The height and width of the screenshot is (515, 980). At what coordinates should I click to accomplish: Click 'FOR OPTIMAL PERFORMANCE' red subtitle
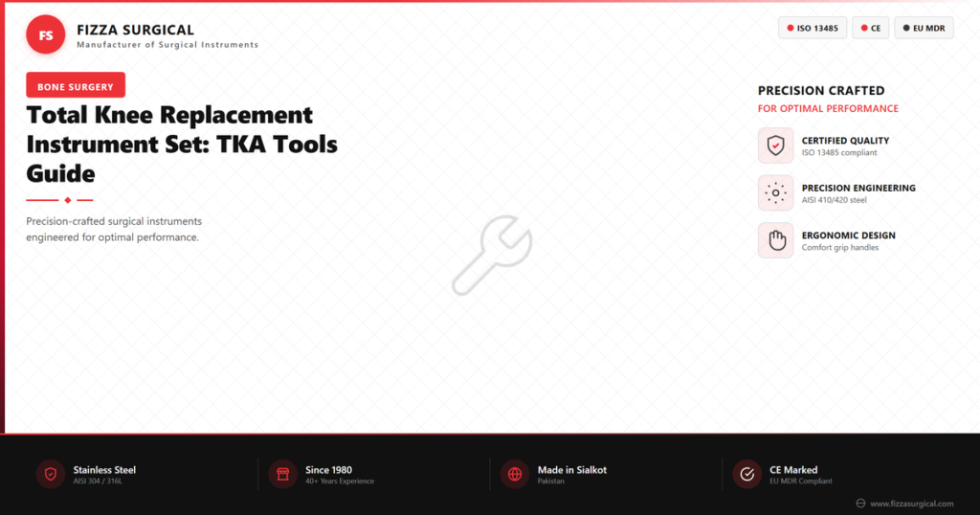(x=828, y=109)
